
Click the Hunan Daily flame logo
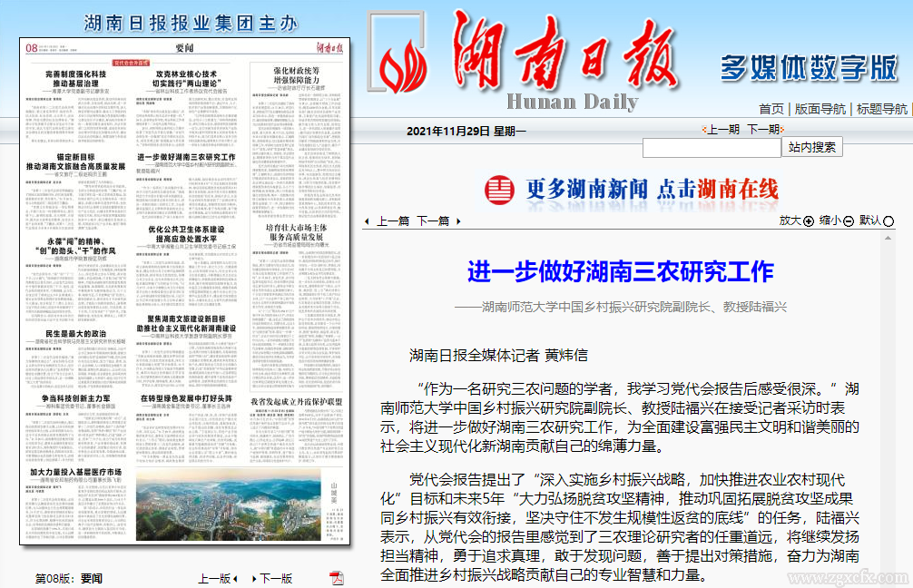point(403,65)
